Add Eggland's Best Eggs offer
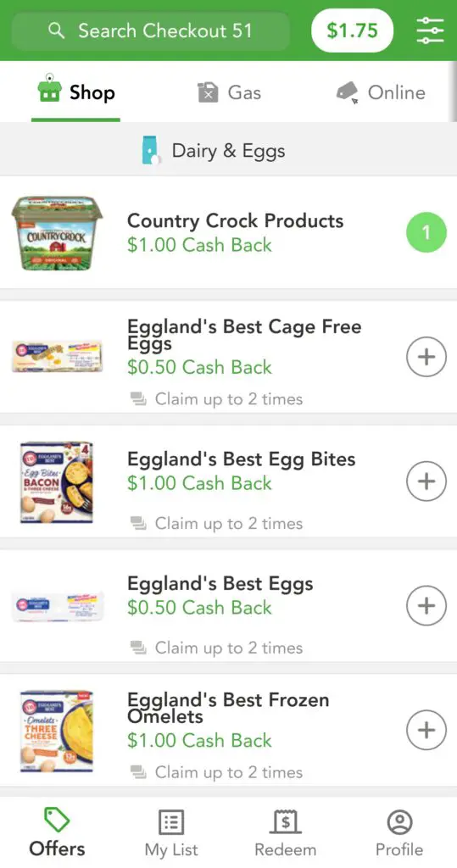Image resolution: width=457 pixels, height=868 pixels. click(426, 605)
